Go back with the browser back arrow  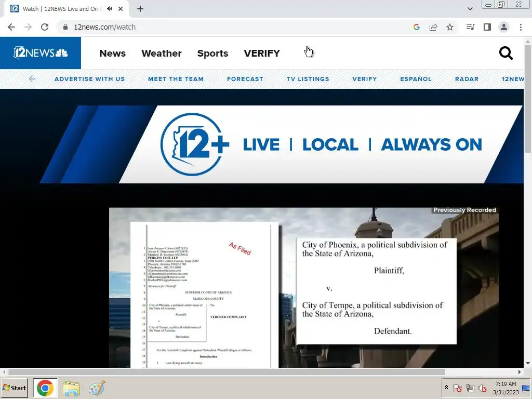(11, 27)
